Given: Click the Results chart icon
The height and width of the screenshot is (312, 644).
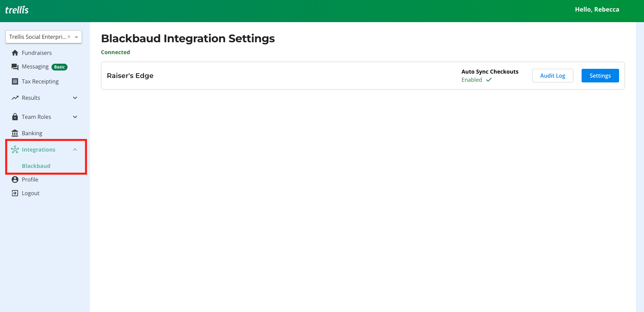Looking at the screenshot, I should coord(15,98).
